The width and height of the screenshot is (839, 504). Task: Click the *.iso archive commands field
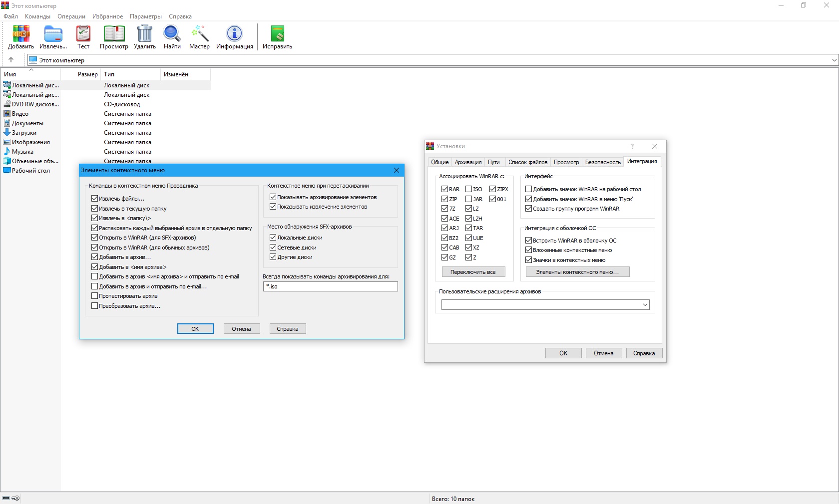pyautogui.click(x=330, y=286)
